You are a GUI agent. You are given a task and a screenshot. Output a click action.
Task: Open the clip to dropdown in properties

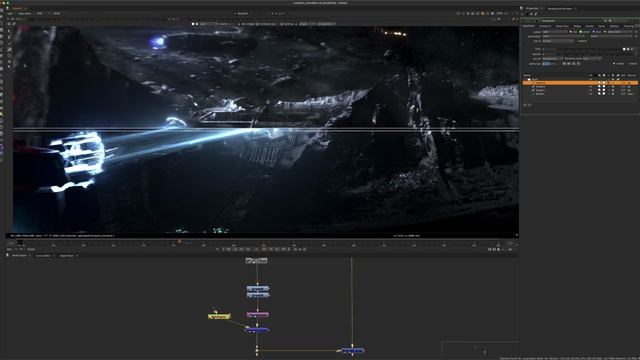click(557, 41)
